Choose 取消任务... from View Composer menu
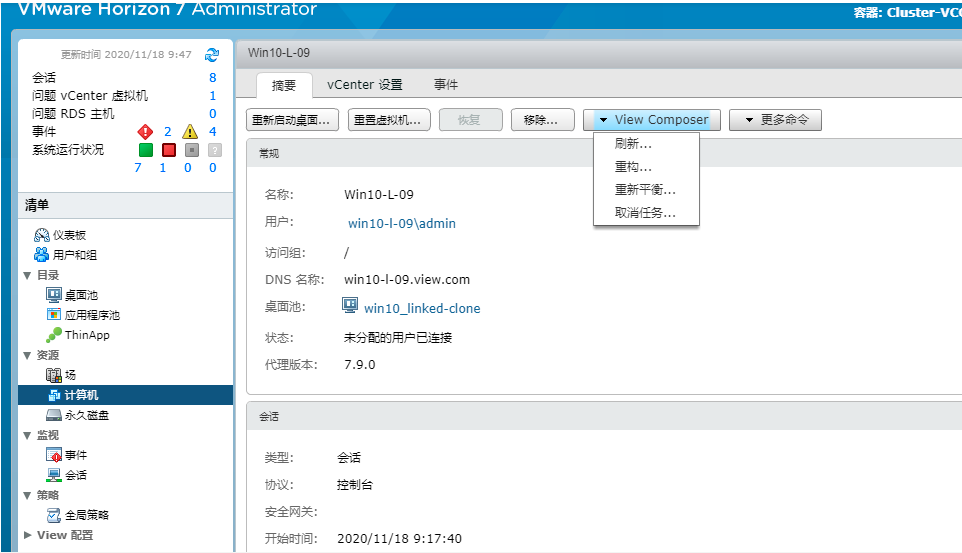 [646, 213]
